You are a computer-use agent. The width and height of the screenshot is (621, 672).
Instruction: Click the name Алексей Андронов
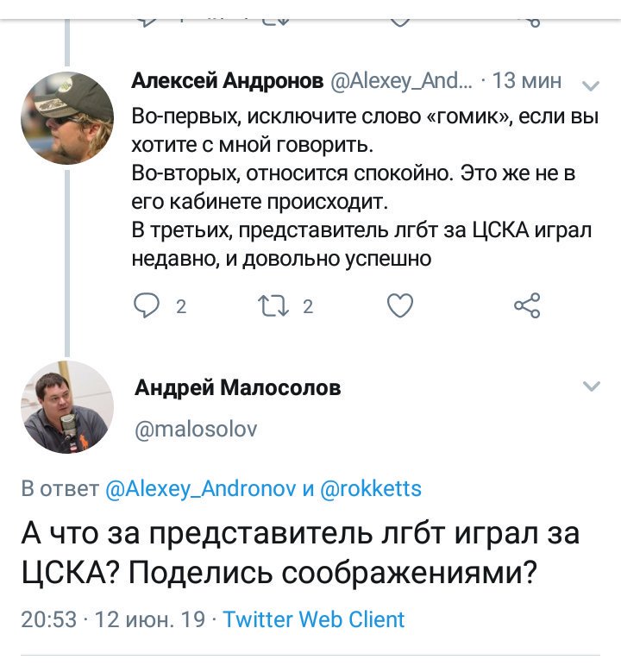click(x=227, y=81)
